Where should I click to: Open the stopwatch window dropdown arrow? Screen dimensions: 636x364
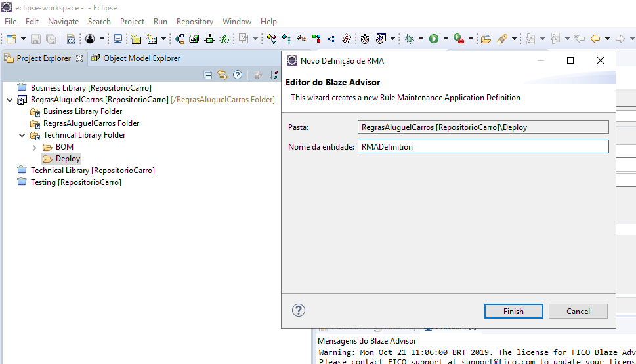point(392,39)
